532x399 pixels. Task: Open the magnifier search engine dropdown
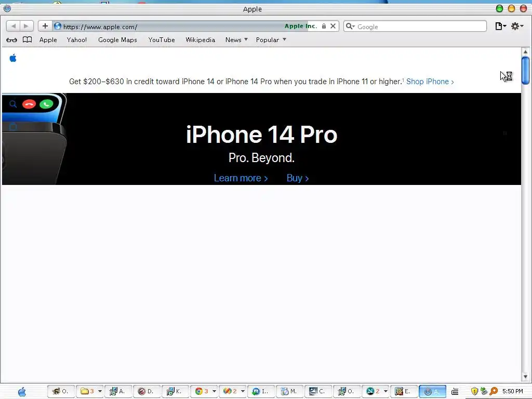pos(350,26)
